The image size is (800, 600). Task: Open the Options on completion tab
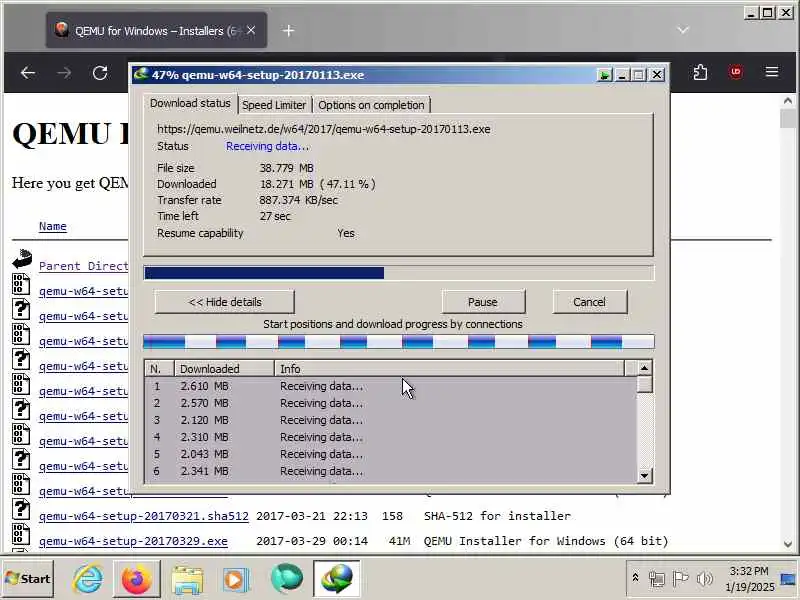click(x=371, y=105)
